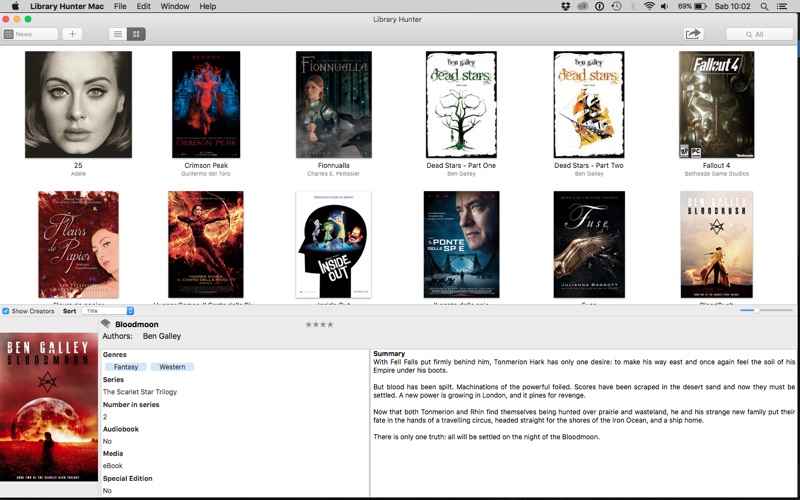
Task: Click the star rating for Bloodmoon
Action: click(x=319, y=324)
